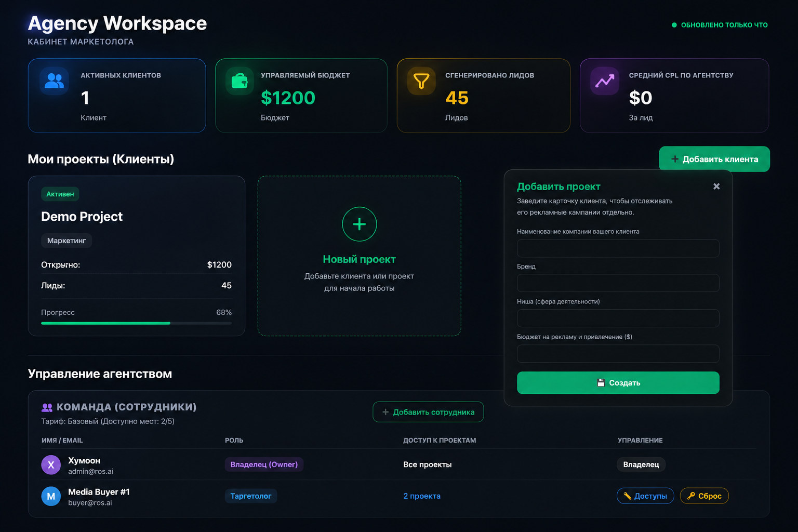The height and width of the screenshot is (532, 798).
Task: Click the Создать button
Action: coord(618,383)
